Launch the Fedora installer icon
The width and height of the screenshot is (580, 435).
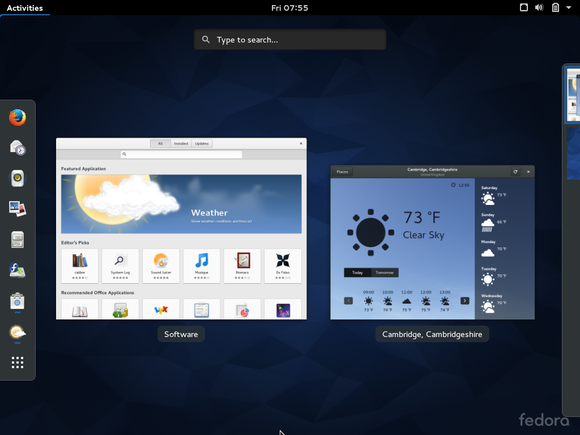coord(17,270)
